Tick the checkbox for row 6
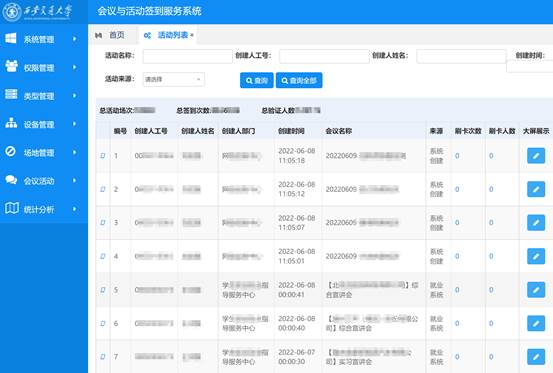553x373 pixels. click(x=103, y=323)
